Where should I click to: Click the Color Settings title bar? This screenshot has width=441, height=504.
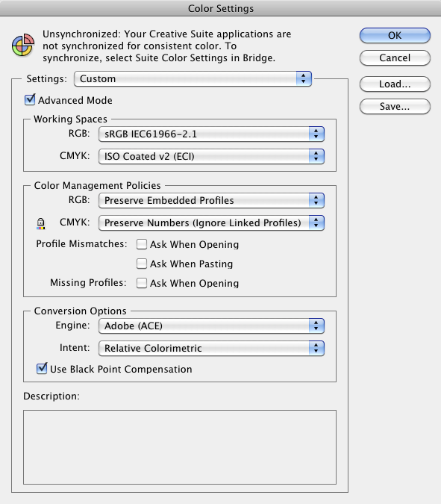pos(220,8)
